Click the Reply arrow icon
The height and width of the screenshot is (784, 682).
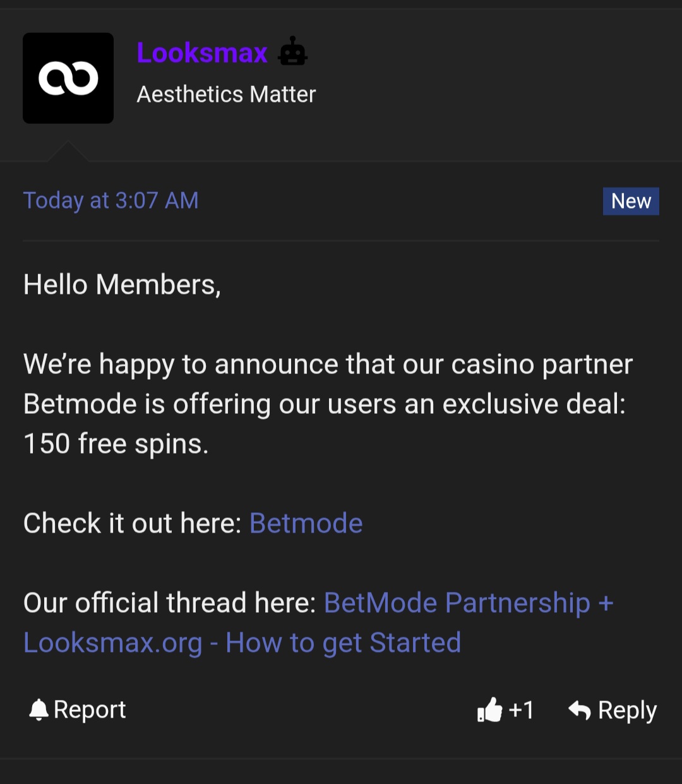pyautogui.click(x=580, y=710)
